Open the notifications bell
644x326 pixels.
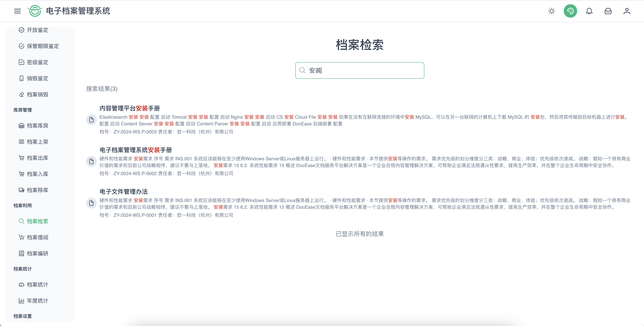(x=589, y=11)
